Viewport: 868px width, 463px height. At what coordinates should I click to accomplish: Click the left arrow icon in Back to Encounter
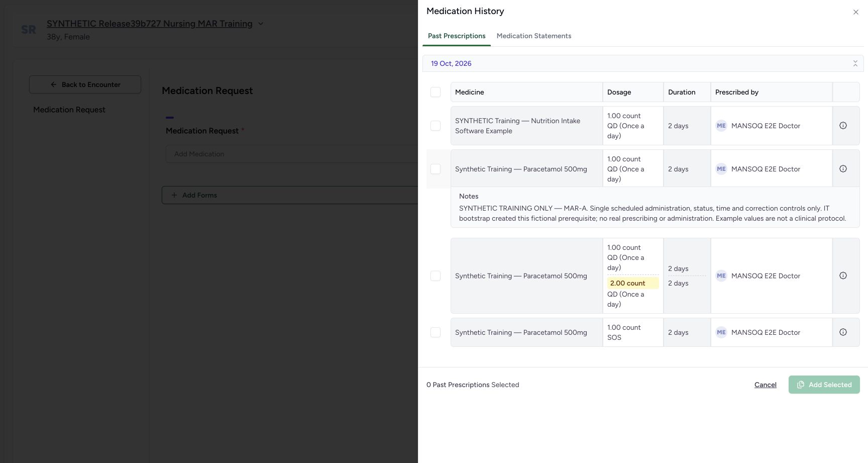click(x=54, y=84)
